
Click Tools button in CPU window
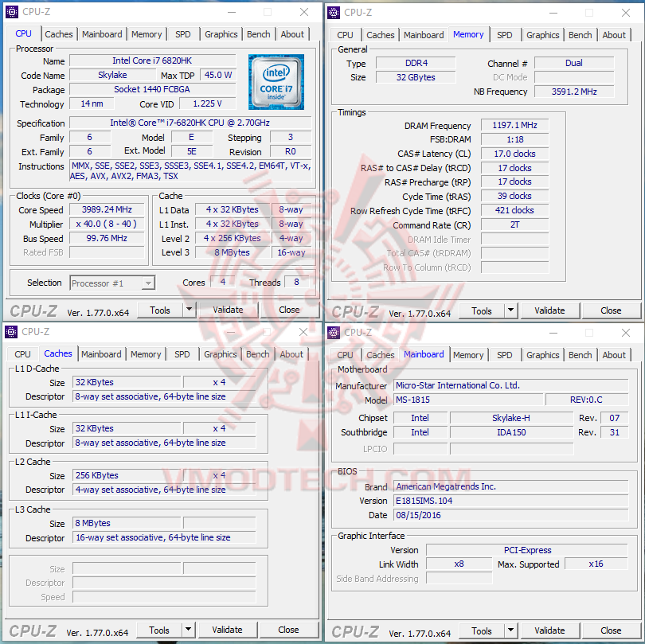point(160,310)
